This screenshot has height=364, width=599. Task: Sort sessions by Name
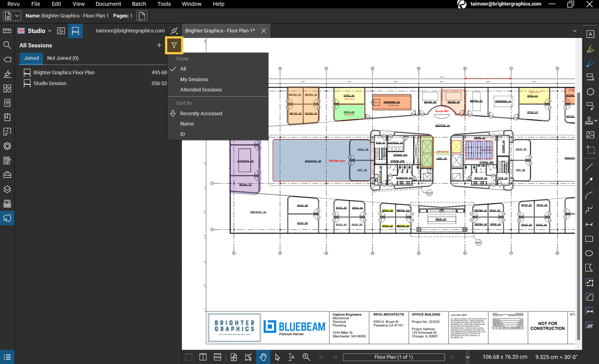pos(187,123)
